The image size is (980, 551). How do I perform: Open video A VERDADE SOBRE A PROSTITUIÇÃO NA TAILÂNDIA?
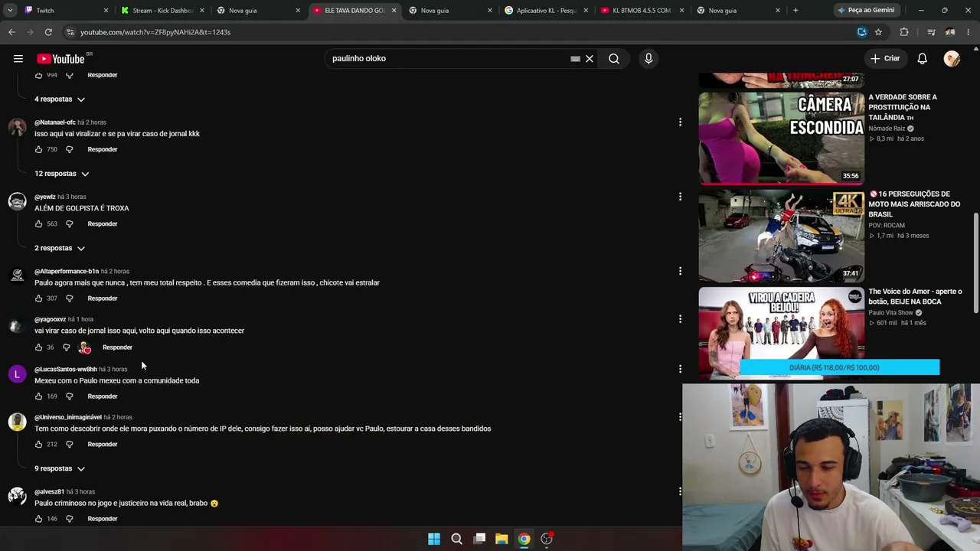pos(903,107)
